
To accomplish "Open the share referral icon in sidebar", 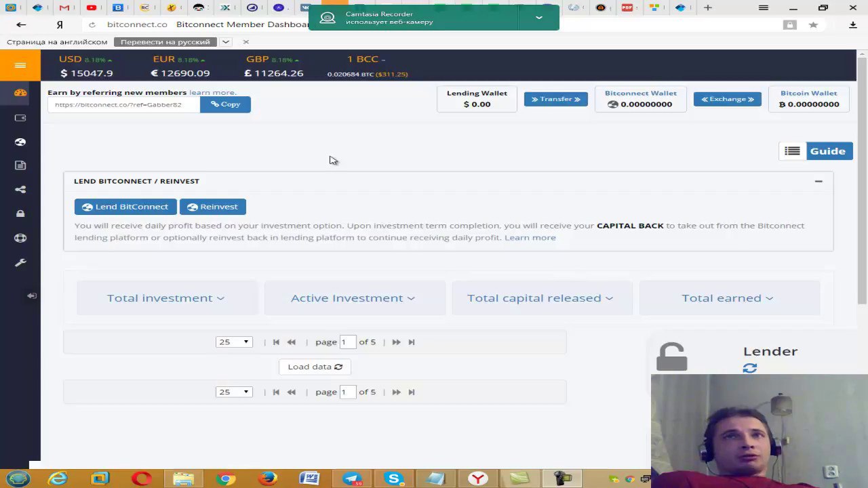I will pos(20,190).
